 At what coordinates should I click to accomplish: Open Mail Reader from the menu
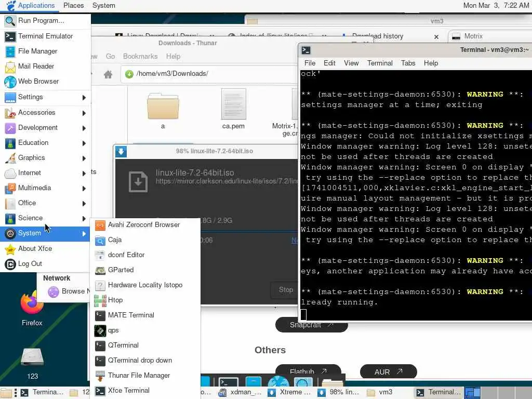coord(46,66)
